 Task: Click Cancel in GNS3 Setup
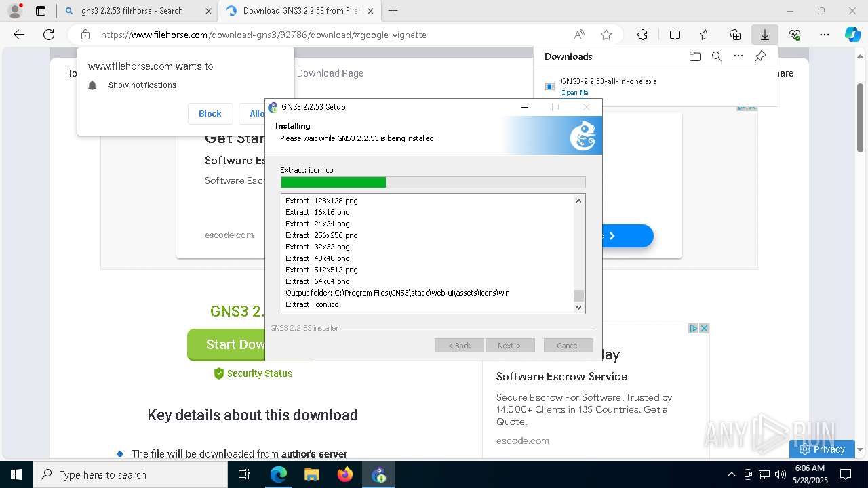[x=568, y=346]
